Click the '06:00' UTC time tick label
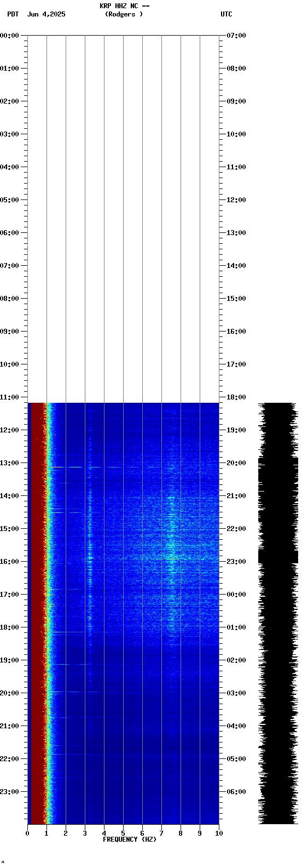 [x=236, y=792]
